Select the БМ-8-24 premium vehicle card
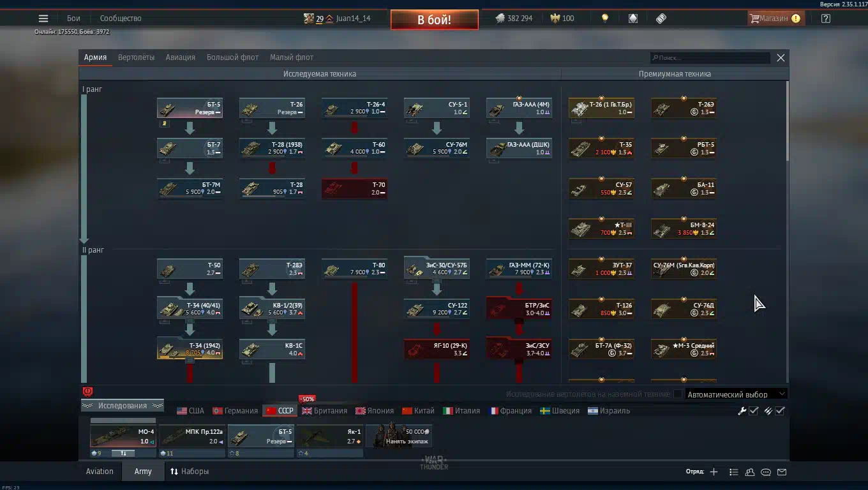Viewport: 868px width, 490px height. click(684, 228)
